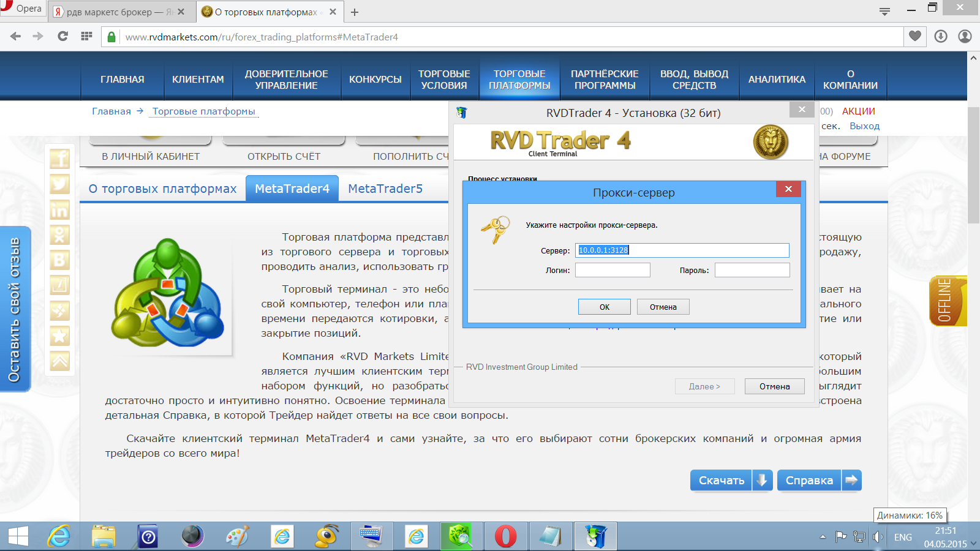The image size is (980, 551).
Task: Click В ЛИЧНЫЙ КАБИНЕТ button
Action: (151, 157)
